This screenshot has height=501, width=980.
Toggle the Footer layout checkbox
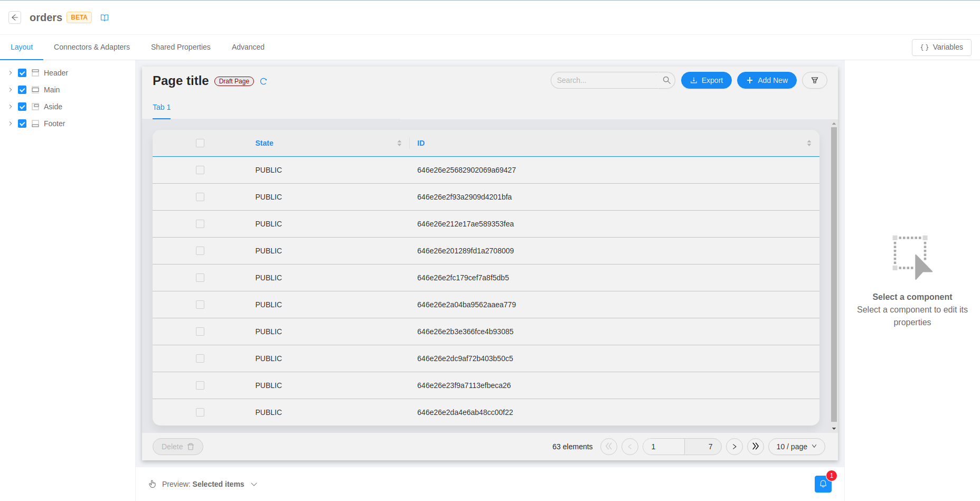point(22,124)
